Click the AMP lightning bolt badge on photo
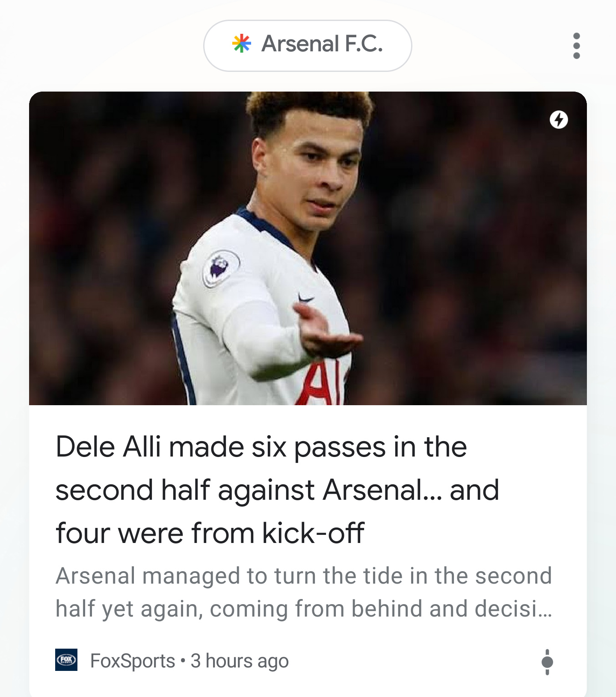This screenshot has height=697, width=616. pyautogui.click(x=559, y=120)
